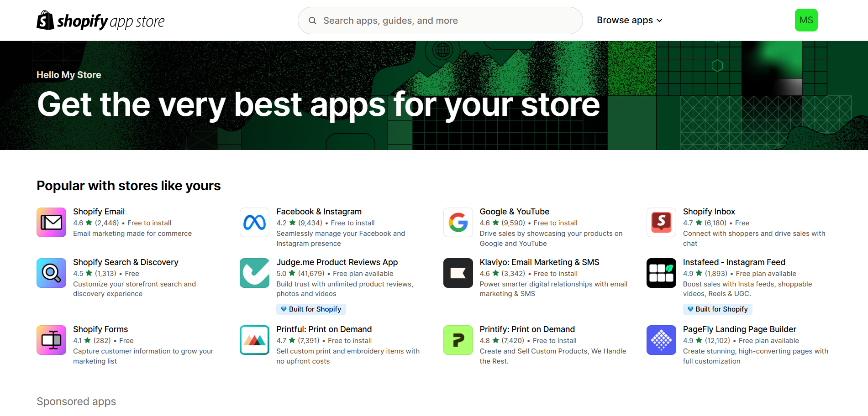This screenshot has height=416, width=868.
Task: Open Shopify Search & Discovery title link
Action: [x=126, y=262]
